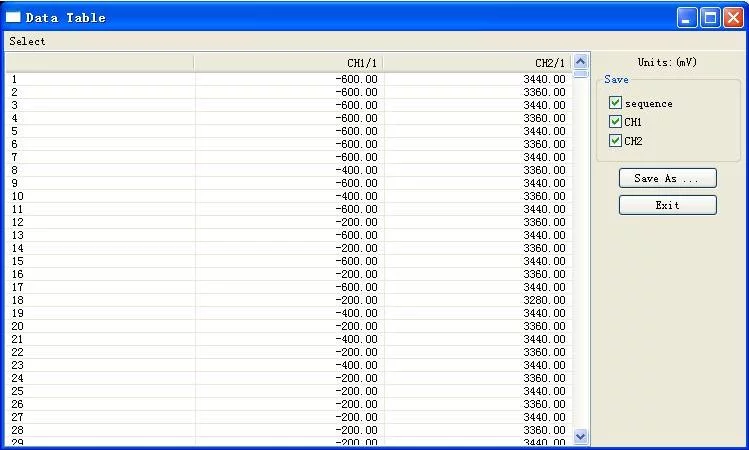Close the Data Table window
Image resolution: width=749 pixels, height=450 pixels.
tap(733, 18)
